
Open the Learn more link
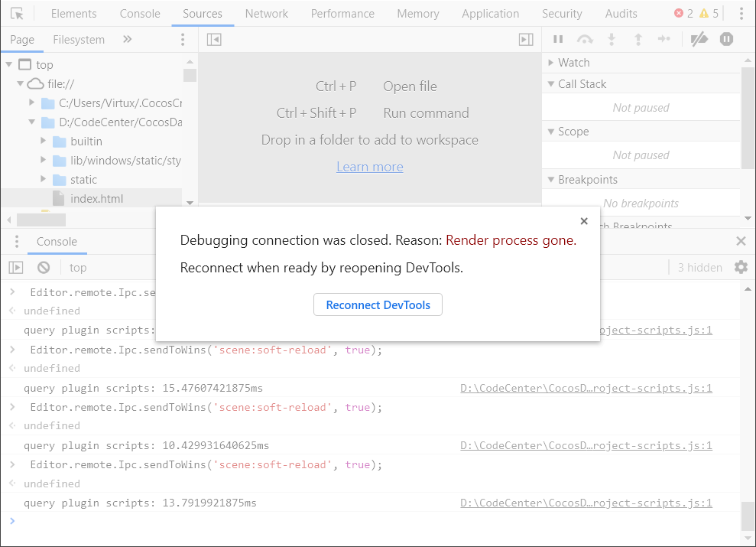click(x=370, y=167)
